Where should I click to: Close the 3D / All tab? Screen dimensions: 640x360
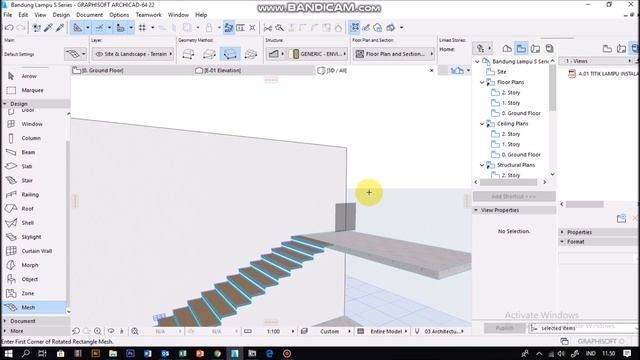coord(431,71)
